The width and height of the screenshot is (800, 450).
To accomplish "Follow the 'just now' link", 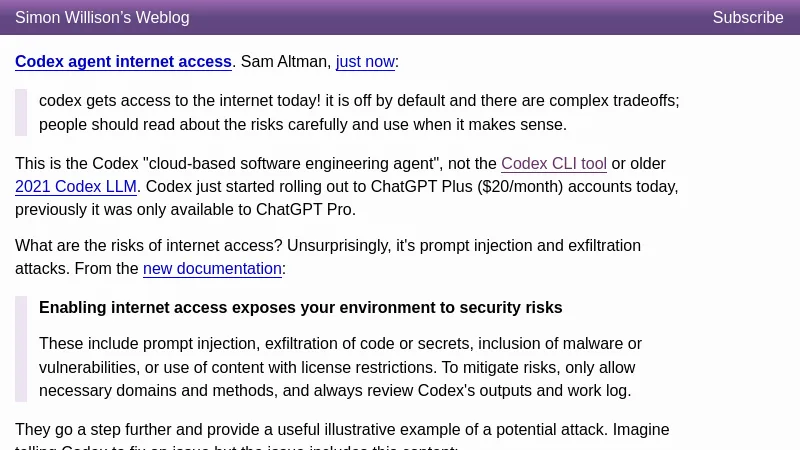I will coord(365,61).
